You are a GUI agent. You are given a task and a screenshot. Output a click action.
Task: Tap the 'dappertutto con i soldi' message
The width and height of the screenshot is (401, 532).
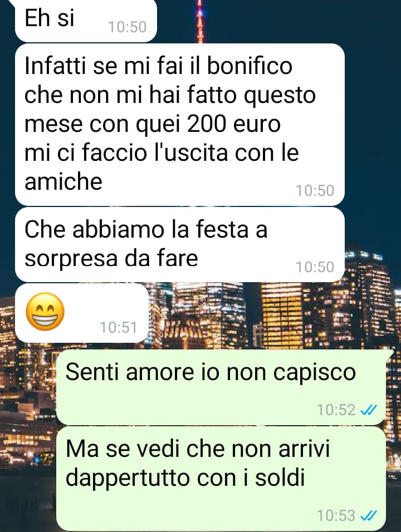tap(221, 479)
